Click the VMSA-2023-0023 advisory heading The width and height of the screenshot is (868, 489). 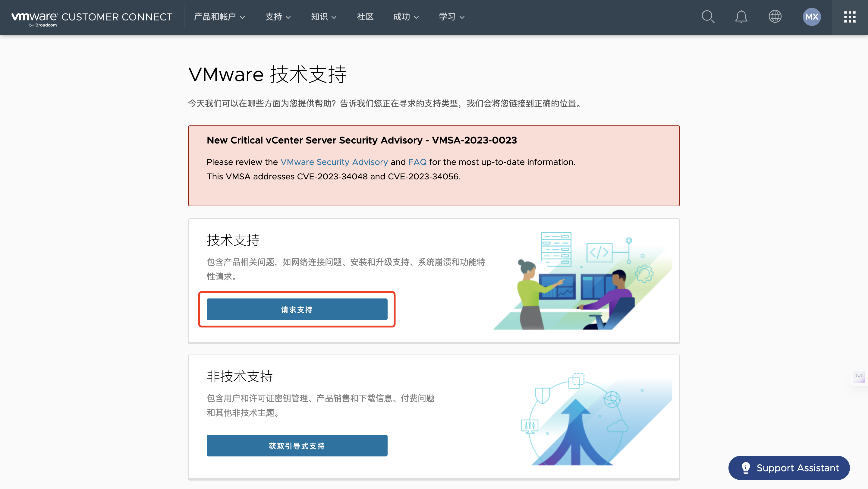pos(362,140)
